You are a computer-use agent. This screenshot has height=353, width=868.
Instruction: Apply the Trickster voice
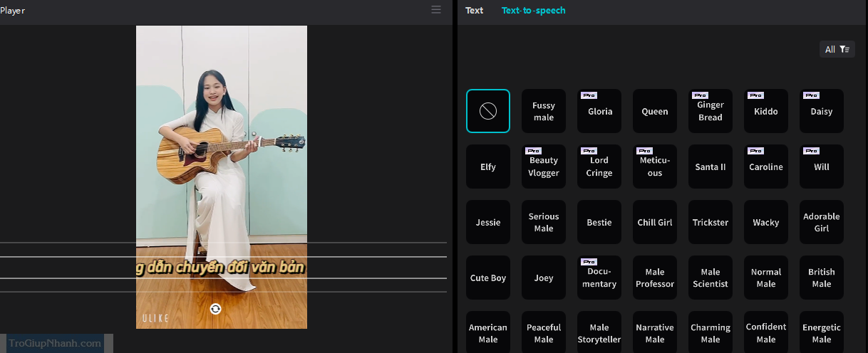(x=711, y=222)
